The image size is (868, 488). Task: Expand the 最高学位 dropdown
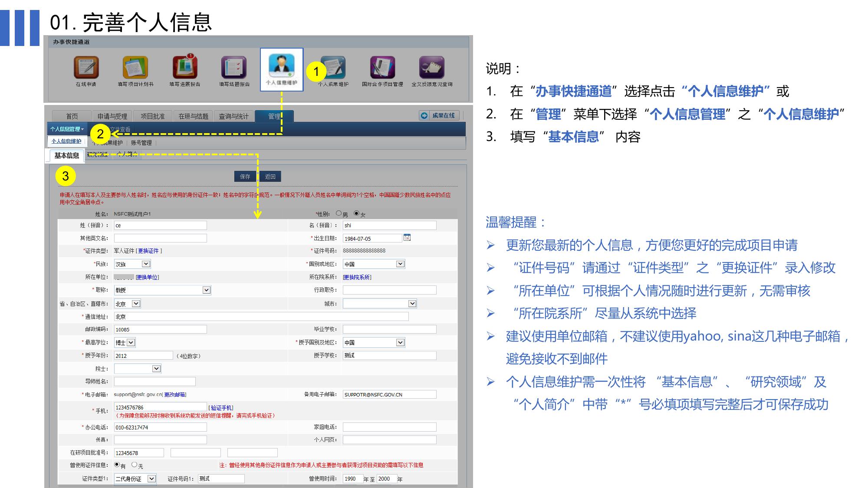tap(131, 343)
